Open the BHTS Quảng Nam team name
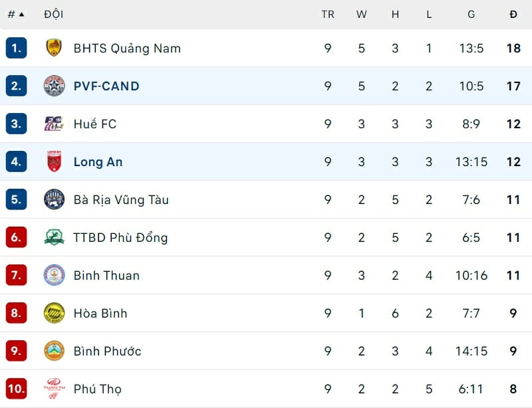 [x=127, y=48]
